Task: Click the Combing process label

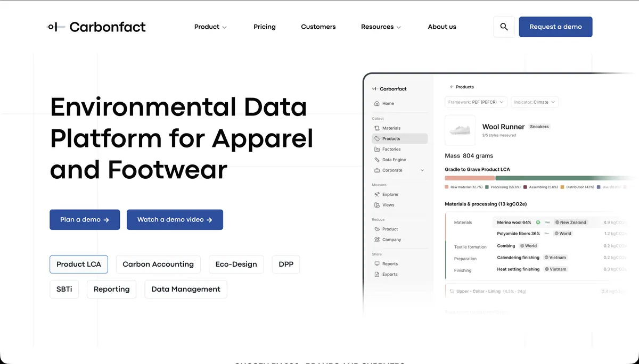Action: pyautogui.click(x=506, y=246)
